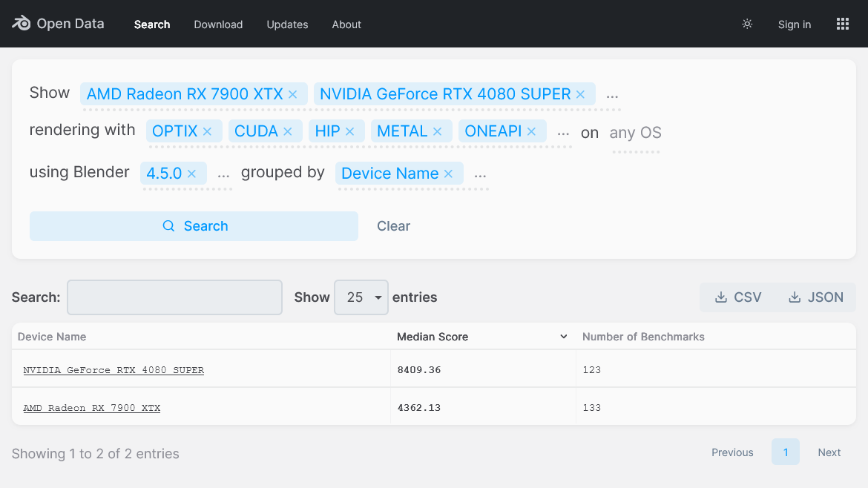
Task: Add more render types via ellipsis after ONEAPI
Action: tap(563, 133)
